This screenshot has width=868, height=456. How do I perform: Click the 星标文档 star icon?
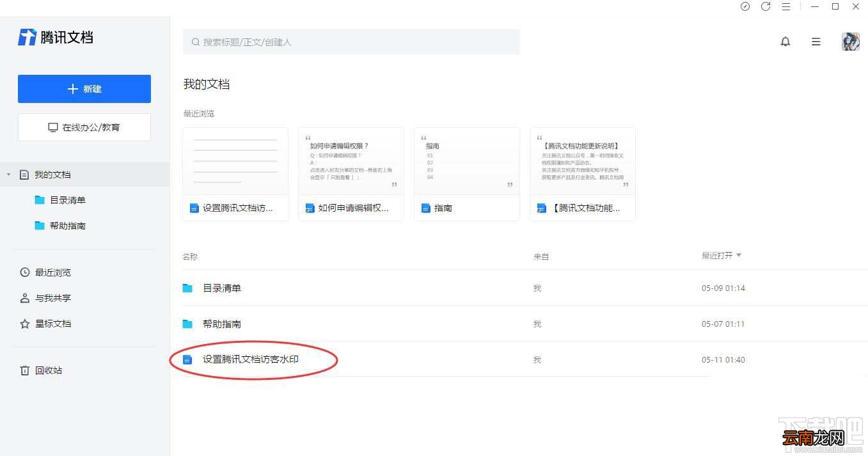[25, 324]
